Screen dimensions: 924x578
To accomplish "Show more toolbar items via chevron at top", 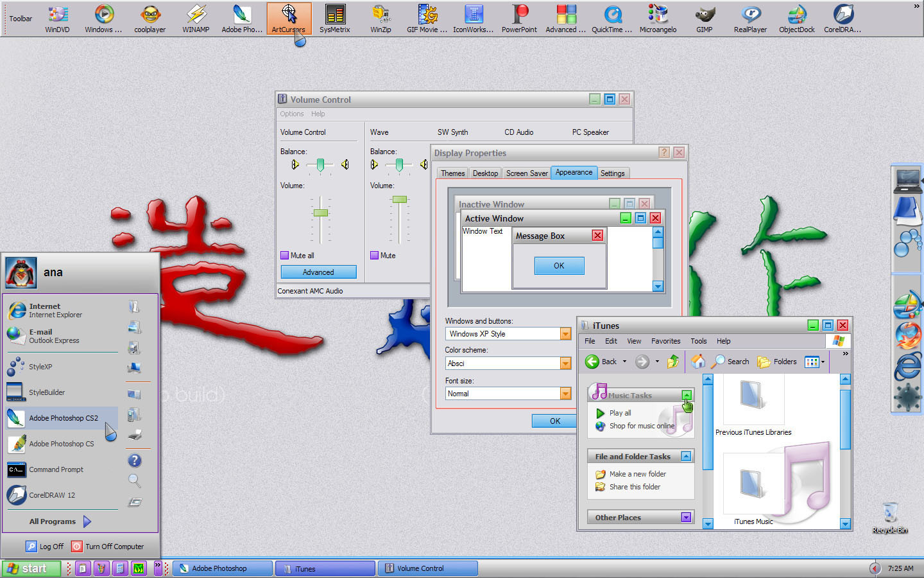I will (916, 6).
